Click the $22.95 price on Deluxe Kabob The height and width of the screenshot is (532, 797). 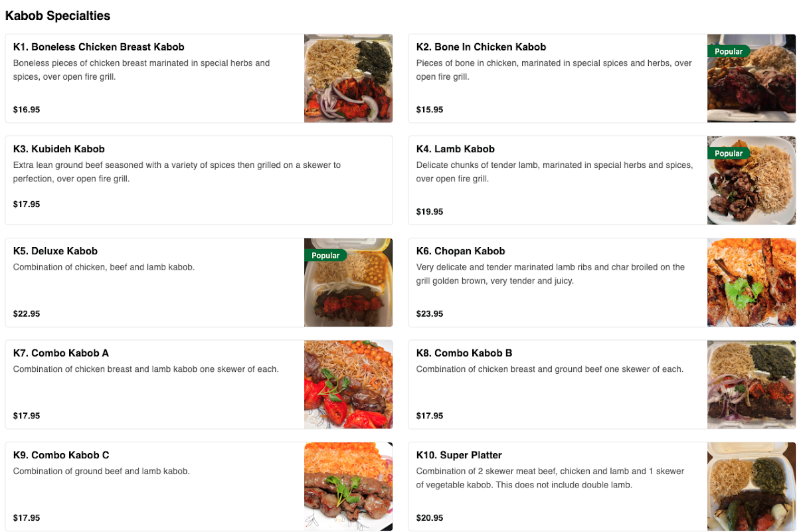point(27,313)
